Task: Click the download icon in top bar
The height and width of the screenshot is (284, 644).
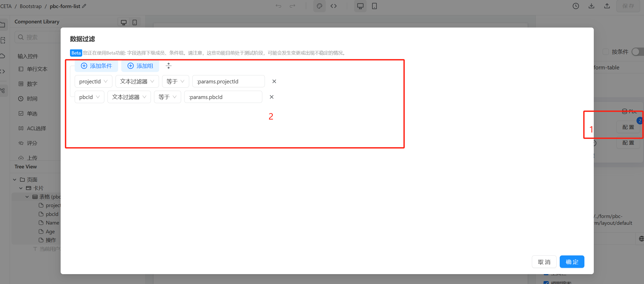Action: click(591, 6)
